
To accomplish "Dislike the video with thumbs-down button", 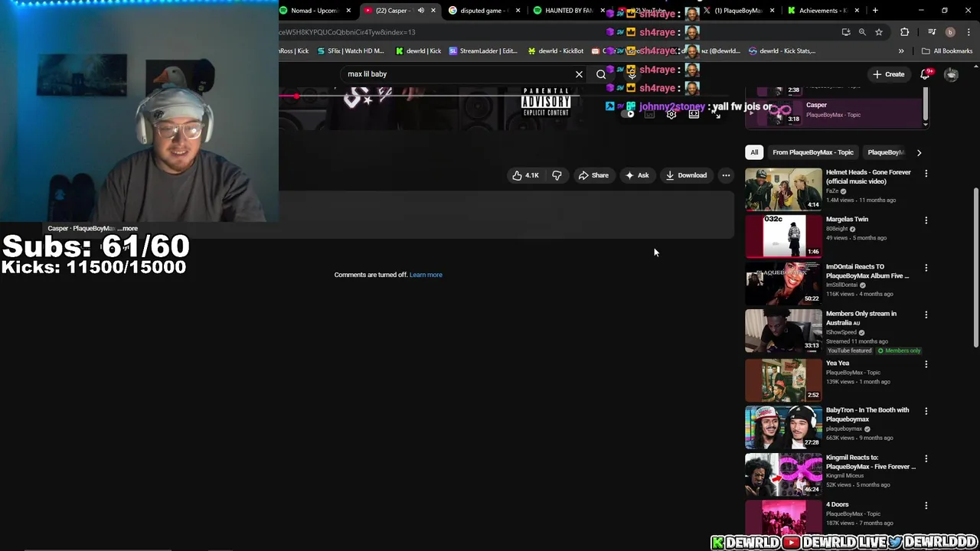I will coord(557,175).
